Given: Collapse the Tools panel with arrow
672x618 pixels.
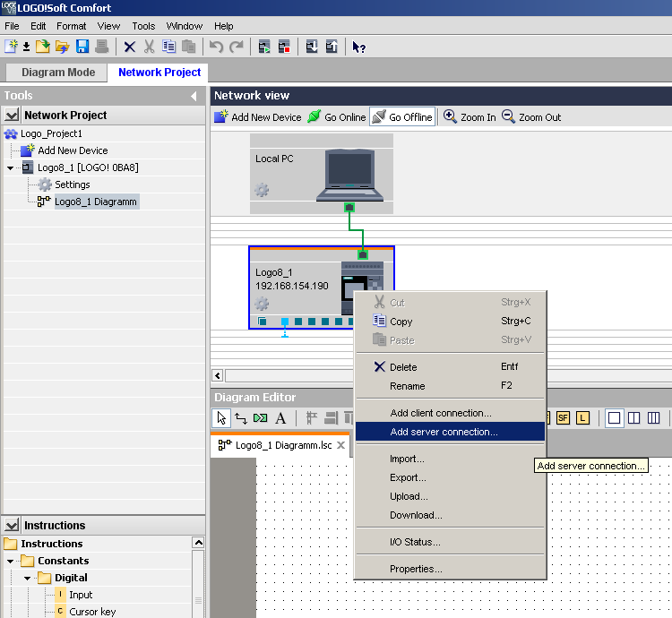Looking at the screenshot, I should tap(194, 96).
